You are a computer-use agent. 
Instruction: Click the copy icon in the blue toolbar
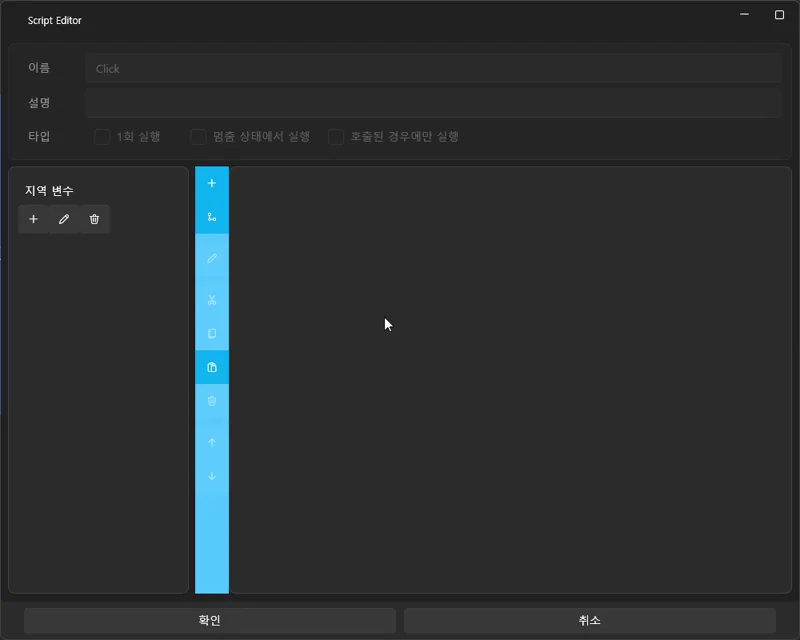[x=212, y=331]
